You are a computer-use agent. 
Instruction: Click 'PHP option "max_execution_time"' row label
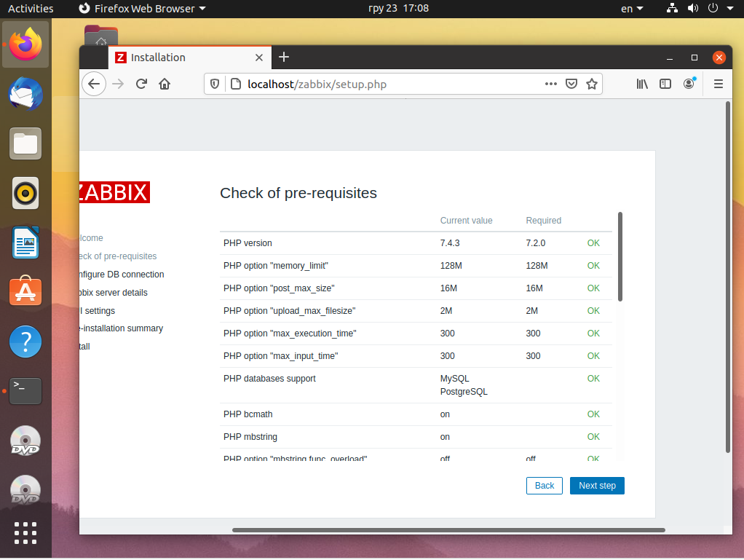(x=290, y=334)
